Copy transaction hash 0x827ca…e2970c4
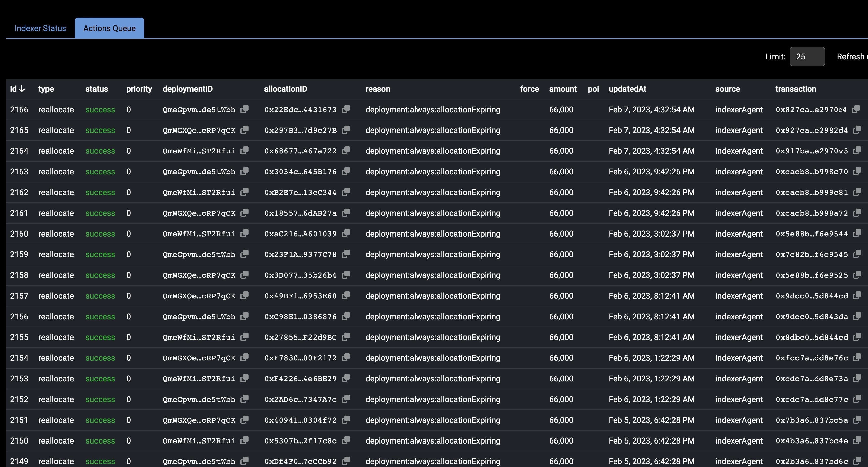The height and width of the screenshot is (467, 868). click(x=856, y=109)
